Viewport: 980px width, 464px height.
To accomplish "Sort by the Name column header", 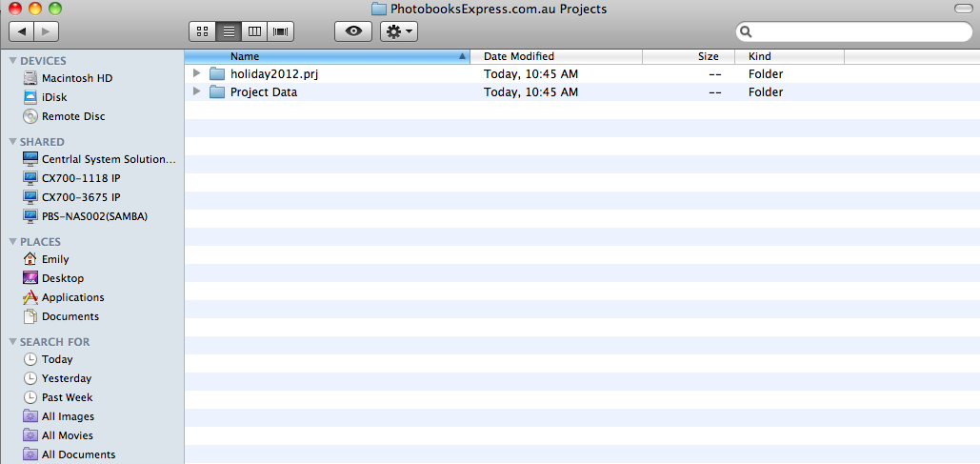I will 327,56.
